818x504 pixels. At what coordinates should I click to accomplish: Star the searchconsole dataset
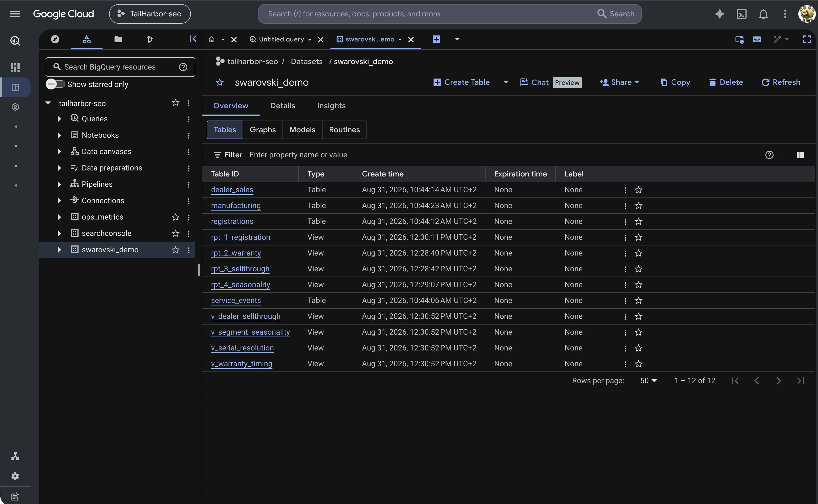176,233
